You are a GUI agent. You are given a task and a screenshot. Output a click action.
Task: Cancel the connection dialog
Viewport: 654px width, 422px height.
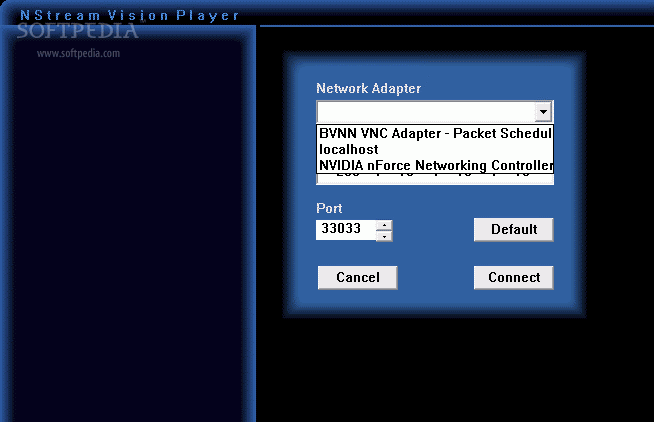click(x=357, y=277)
